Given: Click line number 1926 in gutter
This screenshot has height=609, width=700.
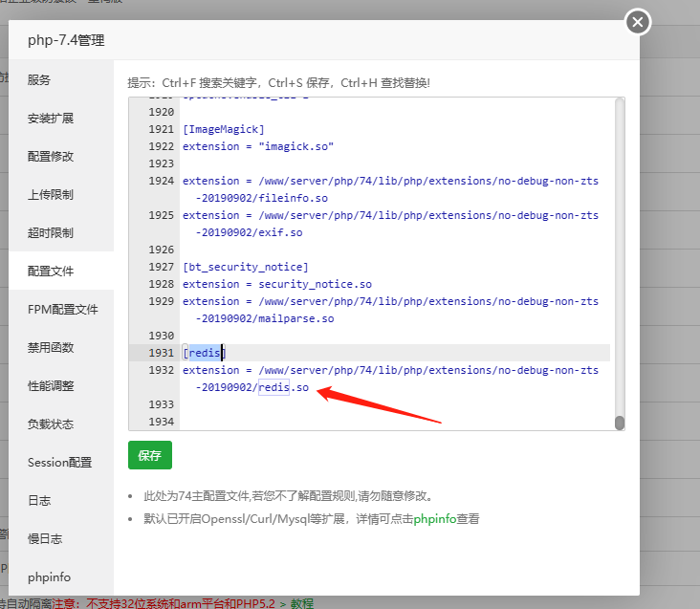Looking at the screenshot, I should (x=162, y=250).
